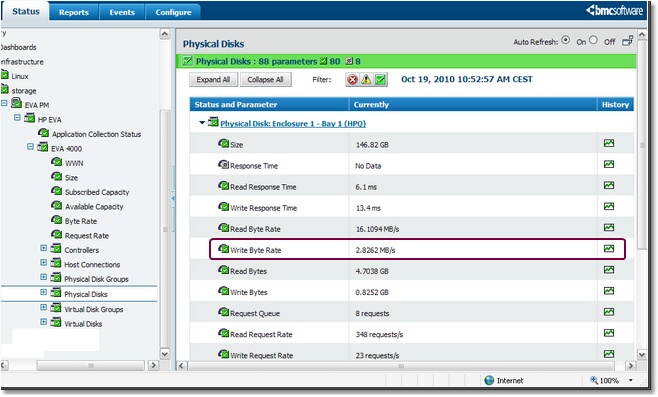
Task: Click the bmcsoftware logo
Action: tap(614, 10)
